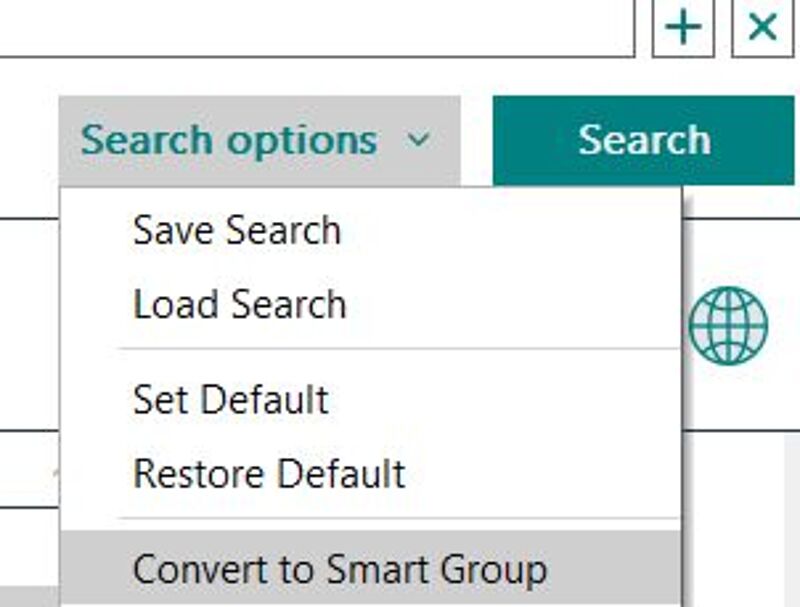This screenshot has height=607, width=800.
Task: Activate the highlighted Convert to Smart Group row
Action: point(371,568)
